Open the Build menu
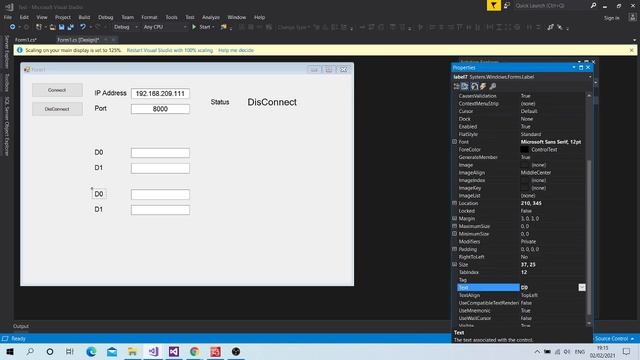The width and height of the screenshot is (640, 360). pos(84,17)
